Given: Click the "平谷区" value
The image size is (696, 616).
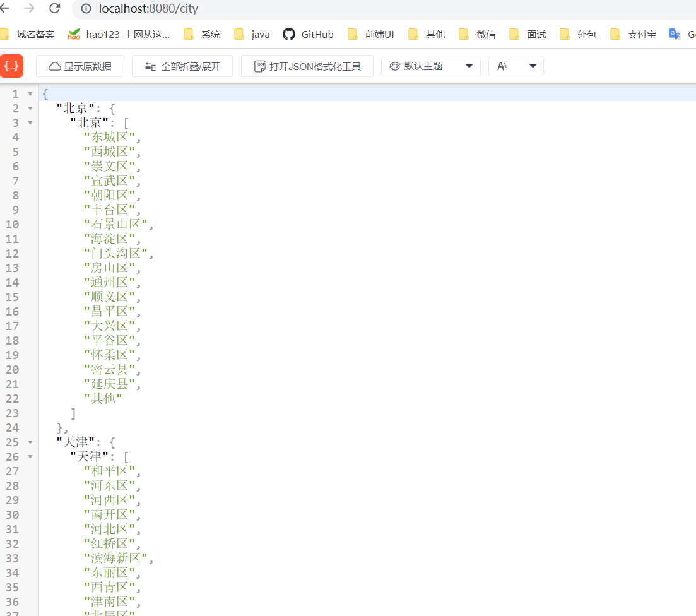Looking at the screenshot, I should pyautogui.click(x=110, y=340).
